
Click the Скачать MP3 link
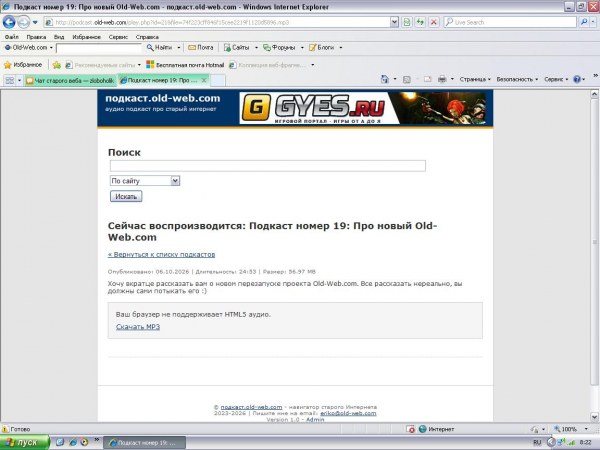pyautogui.click(x=138, y=327)
